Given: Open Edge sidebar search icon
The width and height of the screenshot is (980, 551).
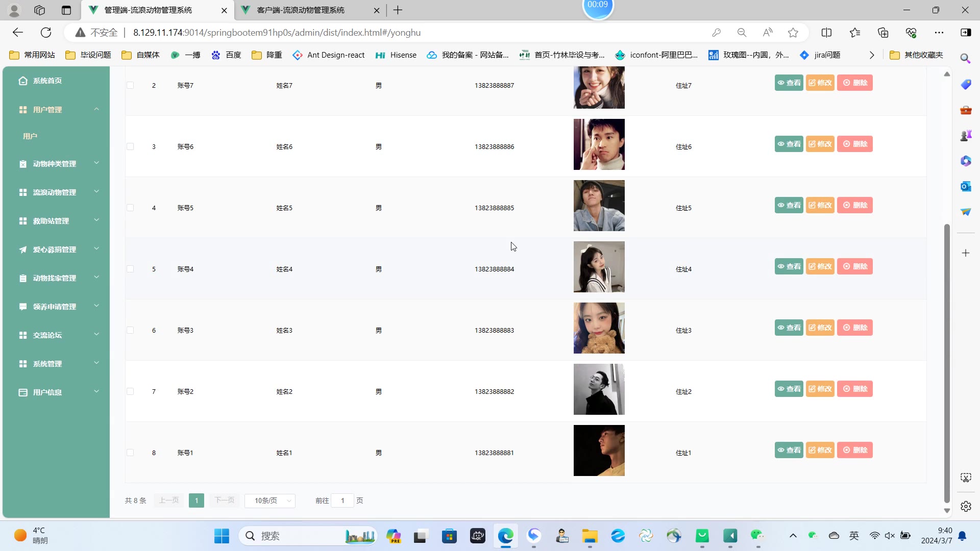Looking at the screenshot, I should [x=965, y=59].
